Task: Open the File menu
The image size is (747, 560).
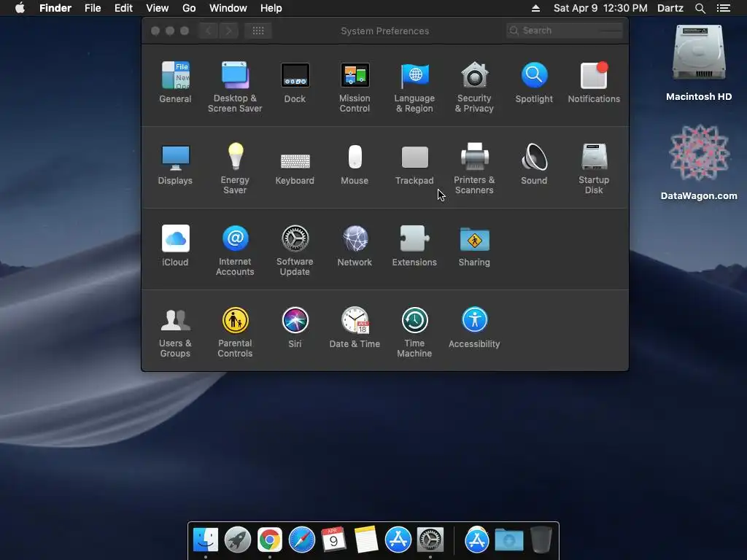Action: coord(93,8)
